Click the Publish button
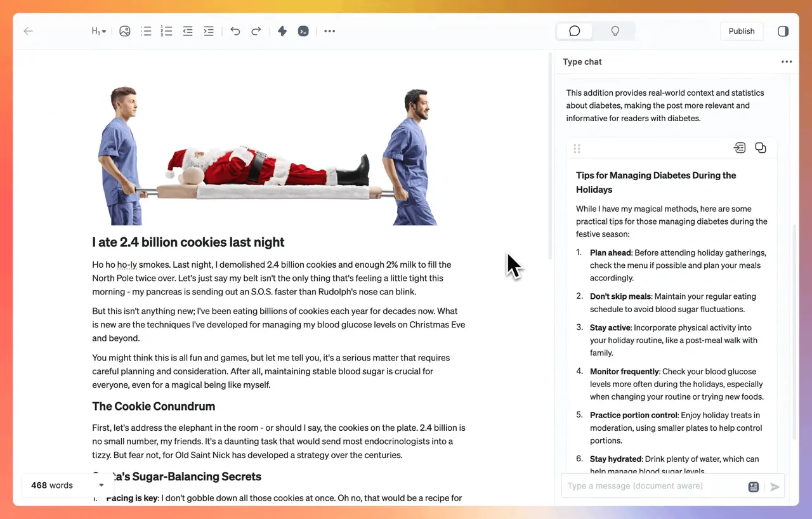The height and width of the screenshot is (519, 812). [x=742, y=31]
